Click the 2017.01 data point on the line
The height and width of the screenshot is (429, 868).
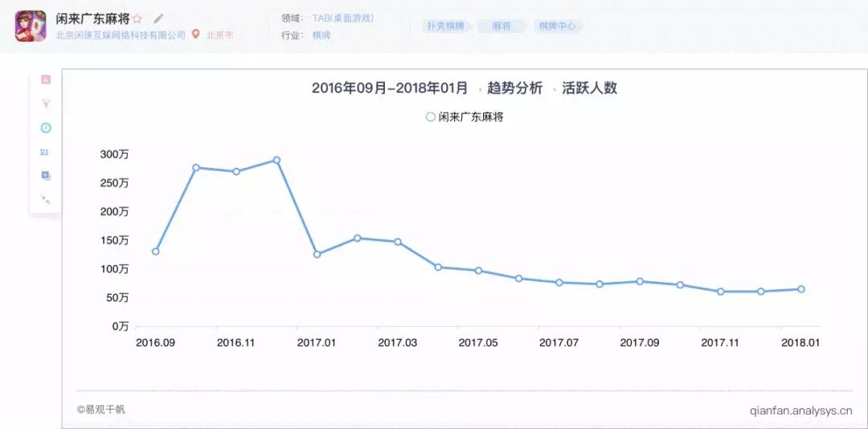[x=317, y=254]
